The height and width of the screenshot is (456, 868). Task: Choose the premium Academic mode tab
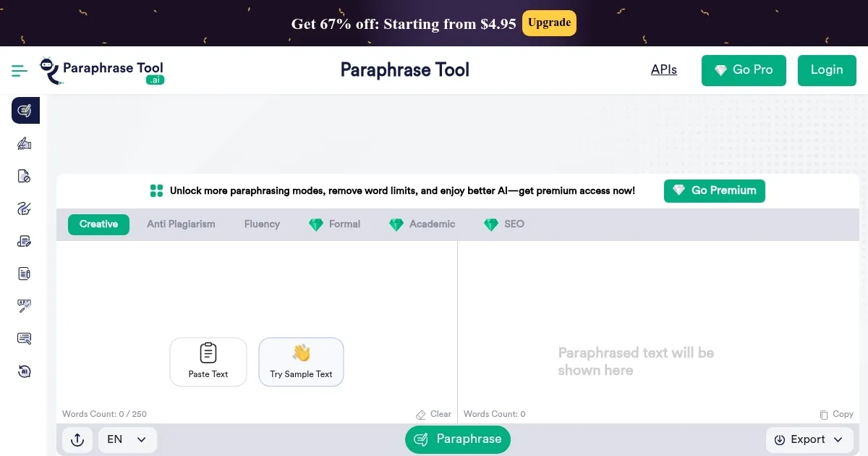422,224
